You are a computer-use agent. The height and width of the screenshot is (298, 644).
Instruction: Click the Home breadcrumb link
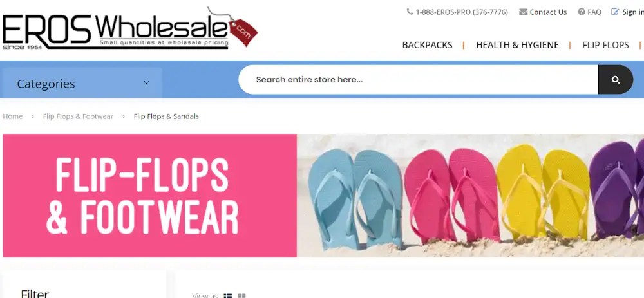click(x=13, y=116)
